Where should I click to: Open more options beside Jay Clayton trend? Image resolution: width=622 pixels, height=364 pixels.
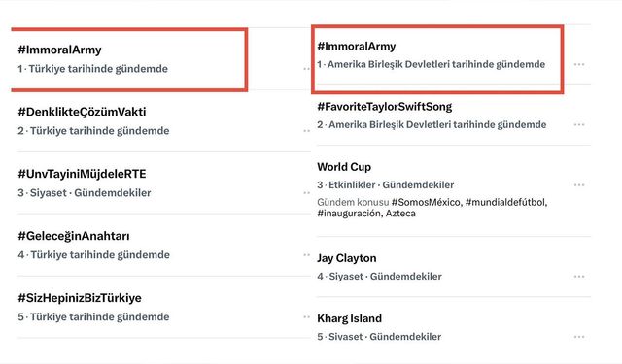579,276
